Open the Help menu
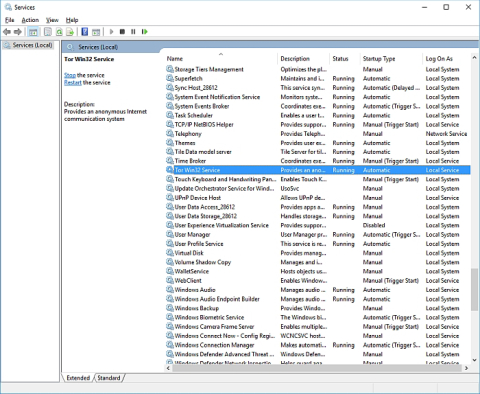This screenshot has height=394, width=480. point(72,20)
